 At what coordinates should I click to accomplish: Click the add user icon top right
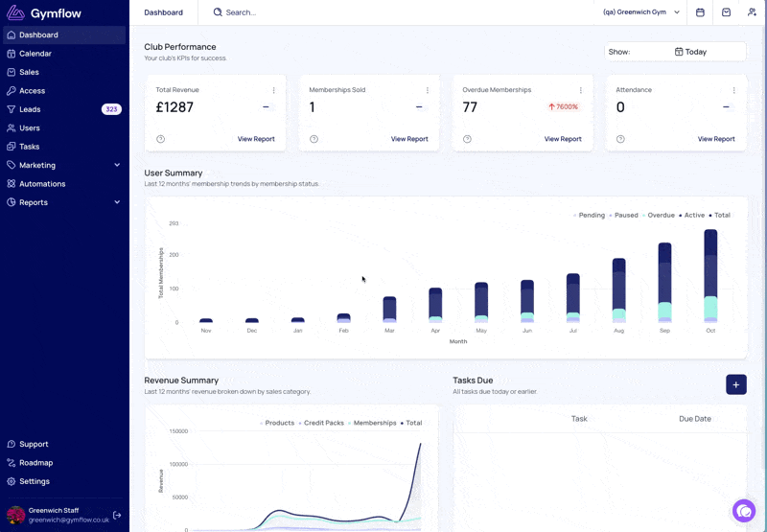point(752,12)
